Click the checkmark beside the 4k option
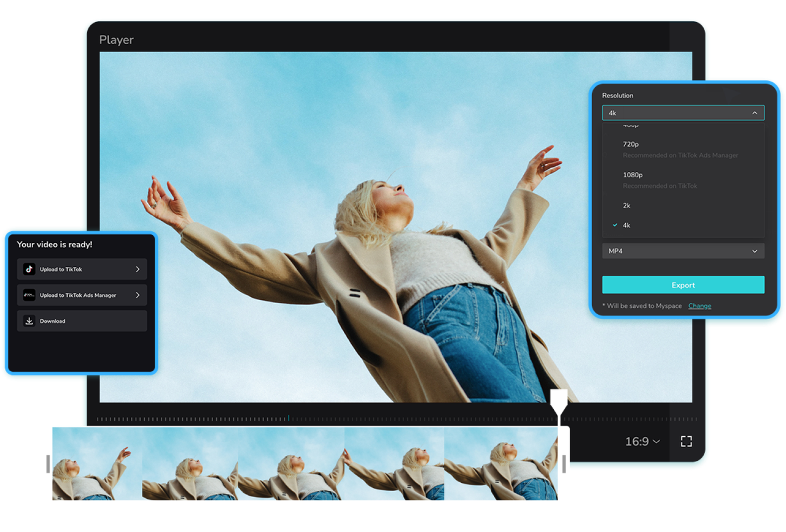Screen dimensions: 786x532 [x=615, y=225]
